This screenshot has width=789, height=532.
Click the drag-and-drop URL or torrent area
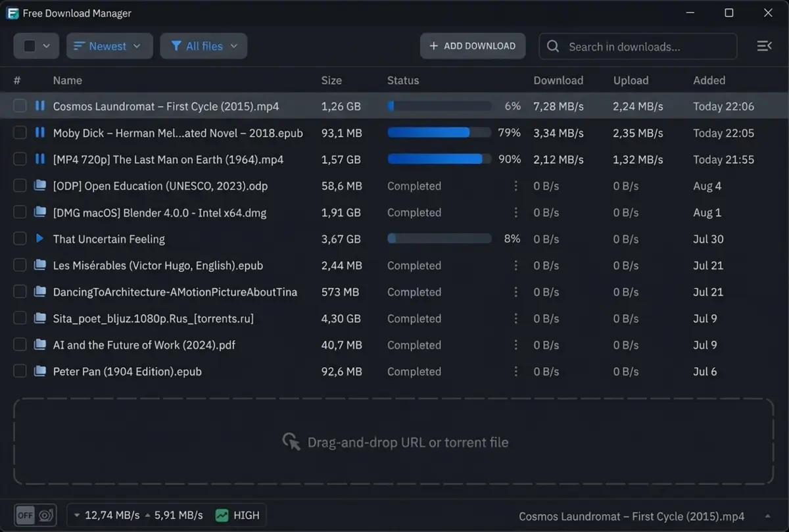[394, 441]
